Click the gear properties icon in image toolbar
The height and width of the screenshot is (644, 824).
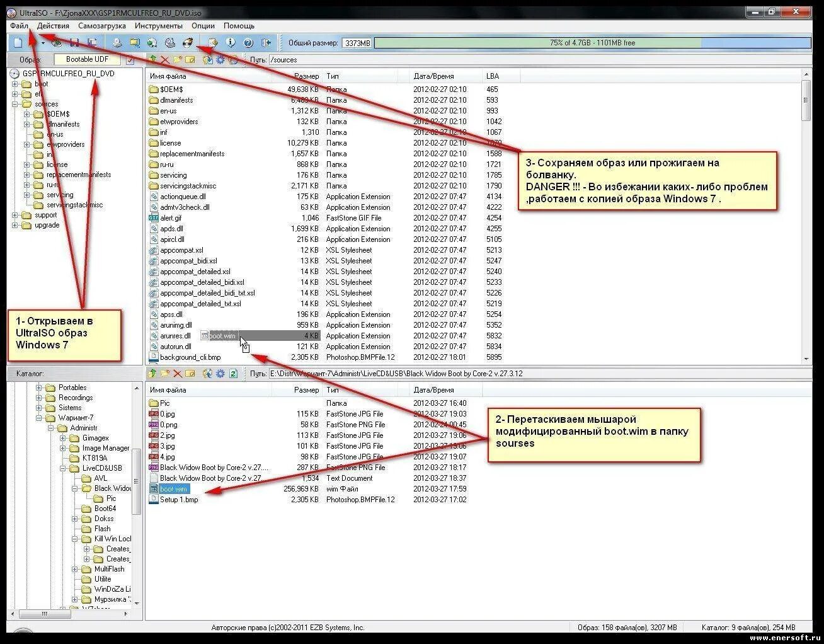point(220,60)
